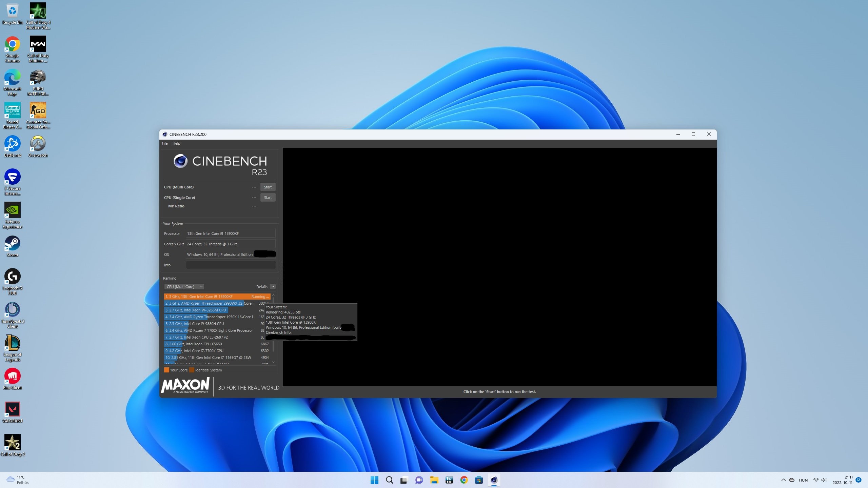868x488 pixels.
Task: Click the CPU Multi Core dropdown selector
Action: click(184, 287)
